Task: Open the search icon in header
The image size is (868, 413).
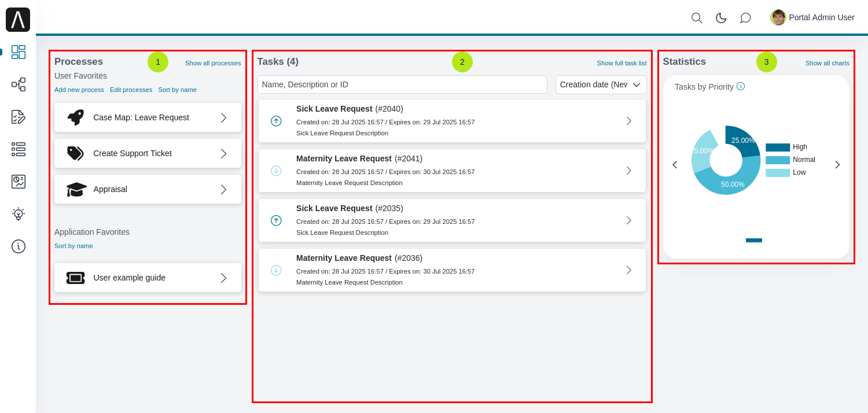Action: coord(697,18)
